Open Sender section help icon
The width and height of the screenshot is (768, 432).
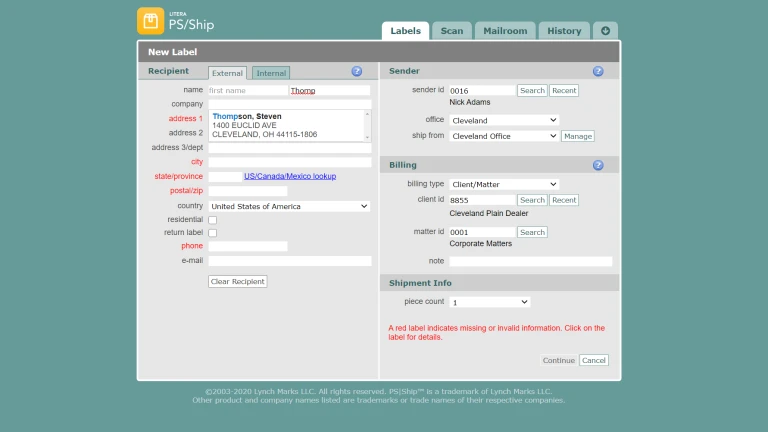[x=598, y=72]
